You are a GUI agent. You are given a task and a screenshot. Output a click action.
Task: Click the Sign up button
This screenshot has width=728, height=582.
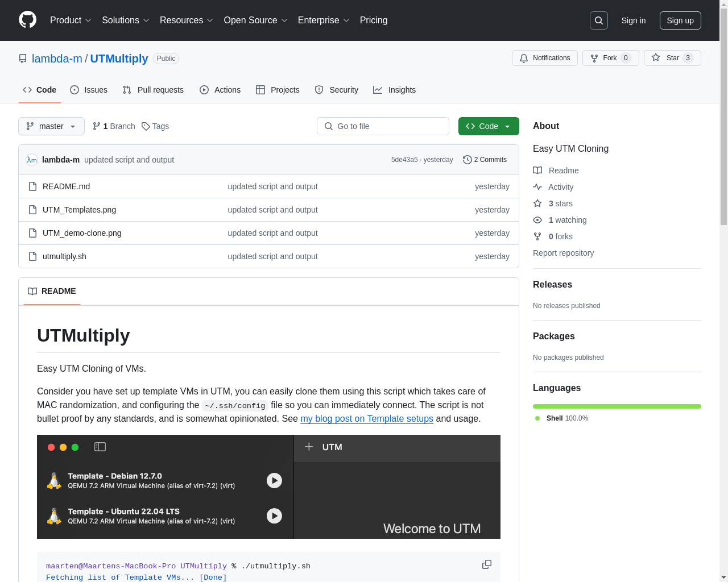coord(680,20)
